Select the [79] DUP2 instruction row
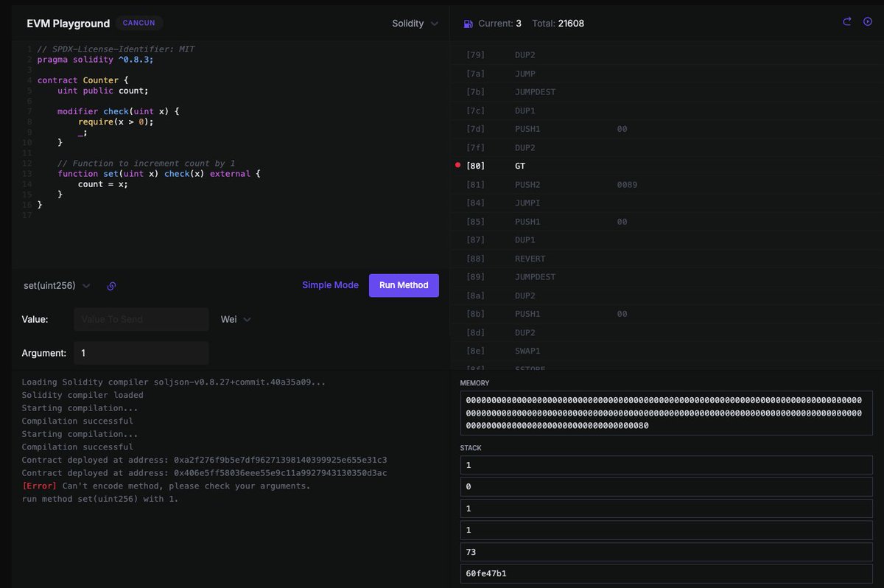Image resolution: width=884 pixels, height=588 pixels. coord(667,55)
